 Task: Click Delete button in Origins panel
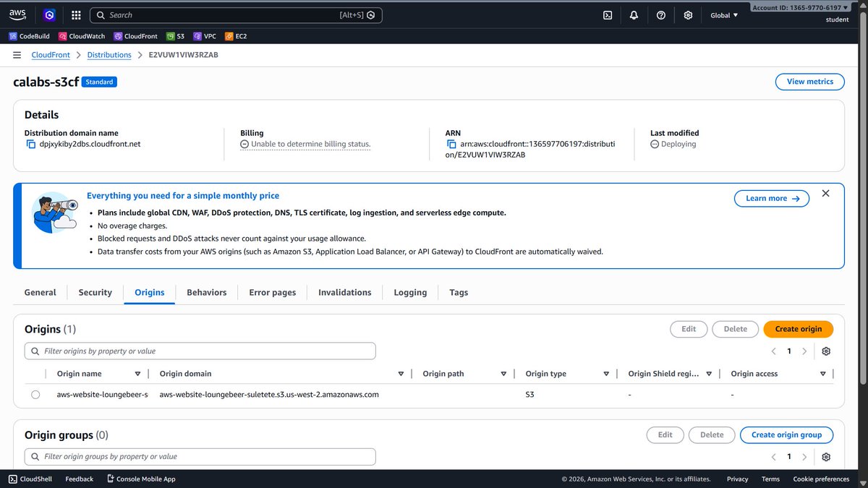point(735,329)
